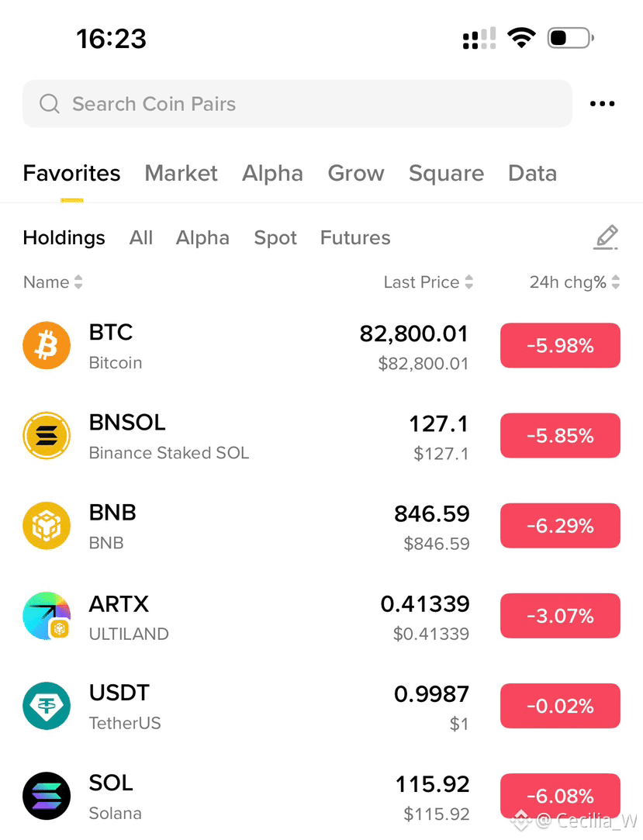The height and width of the screenshot is (840, 643).
Task: Tap the BNB coin logo
Action: pyautogui.click(x=47, y=526)
